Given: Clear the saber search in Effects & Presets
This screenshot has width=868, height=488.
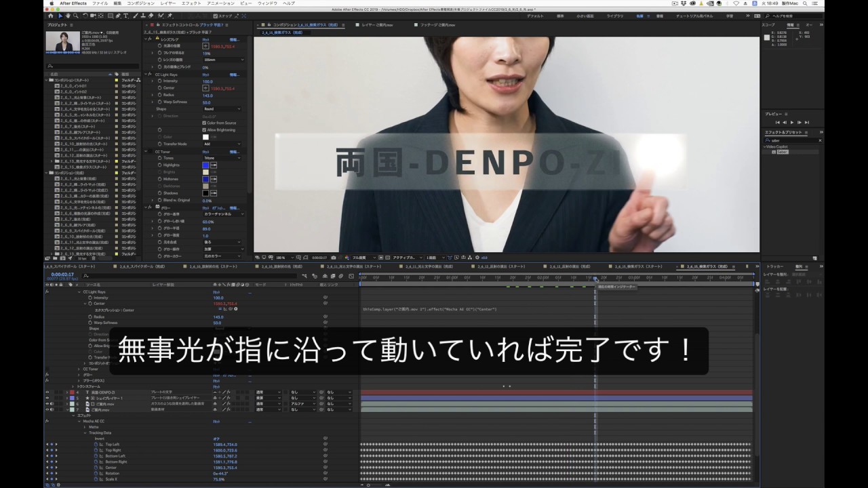Looking at the screenshot, I should 820,140.
